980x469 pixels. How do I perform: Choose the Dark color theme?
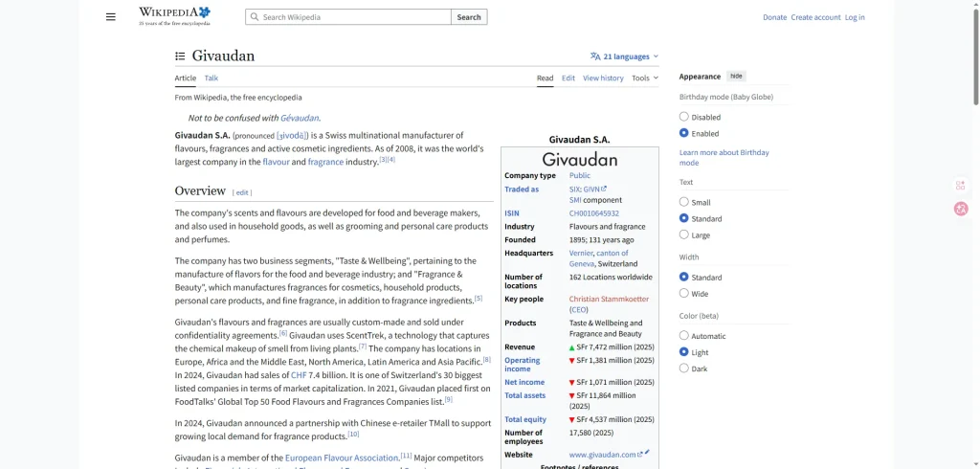click(683, 368)
